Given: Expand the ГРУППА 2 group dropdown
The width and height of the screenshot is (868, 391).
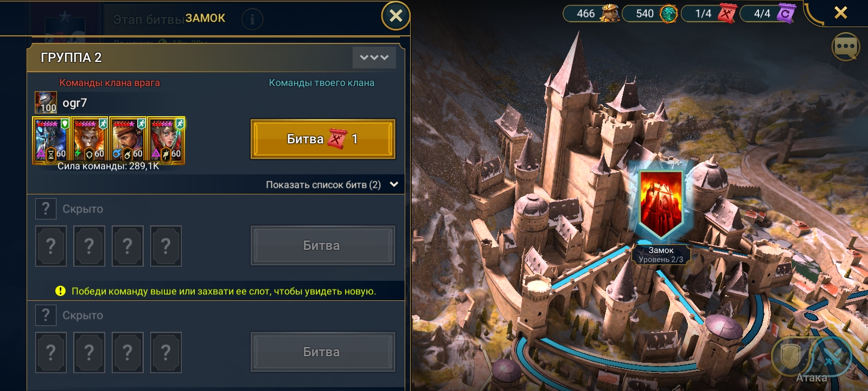Looking at the screenshot, I should coord(374,57).
